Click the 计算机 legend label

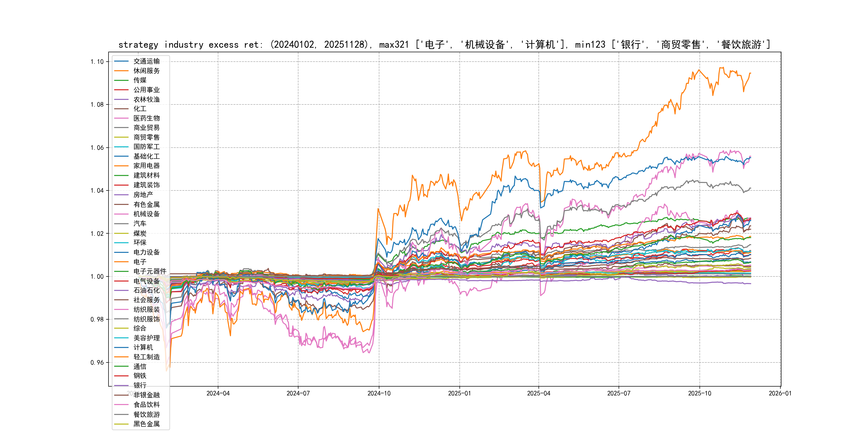pyautogui.click(x=143, y=347)
